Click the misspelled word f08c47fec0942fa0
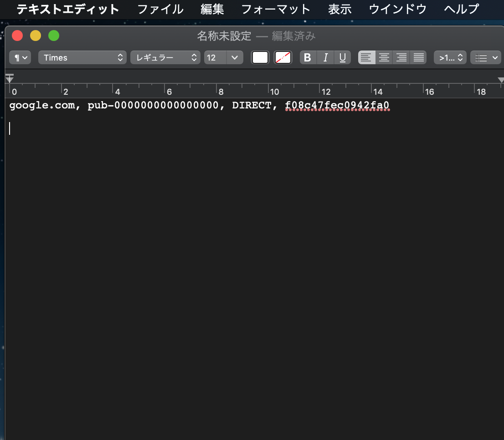 point(337,105)
